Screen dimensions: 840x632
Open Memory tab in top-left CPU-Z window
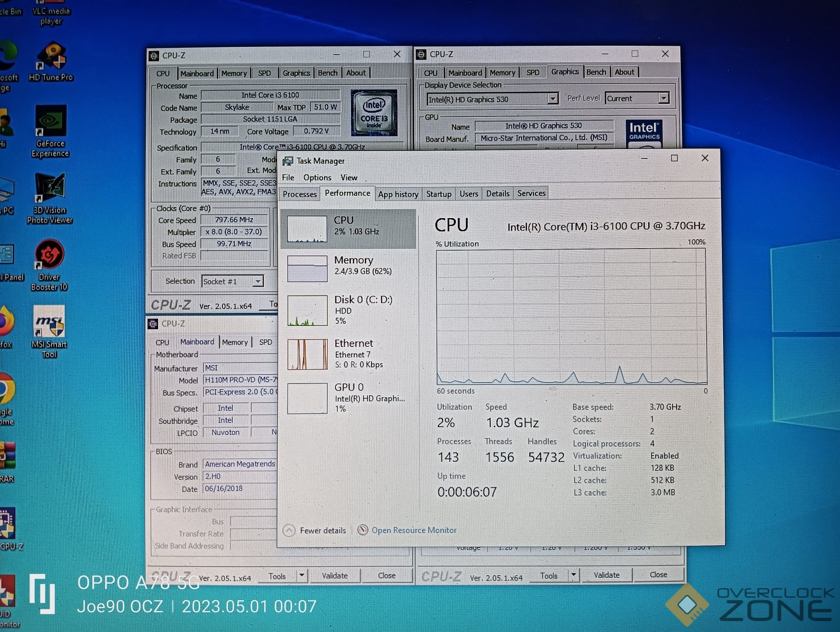[x=234, y=73]
